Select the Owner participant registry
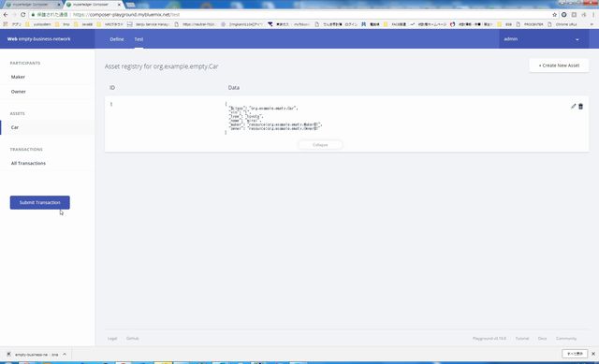599x364 pixels. 19,92
